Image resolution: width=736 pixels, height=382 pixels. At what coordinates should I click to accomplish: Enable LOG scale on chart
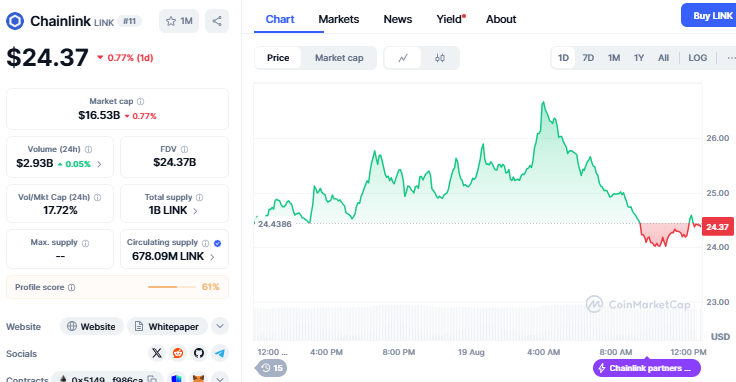tap(698, 58)
